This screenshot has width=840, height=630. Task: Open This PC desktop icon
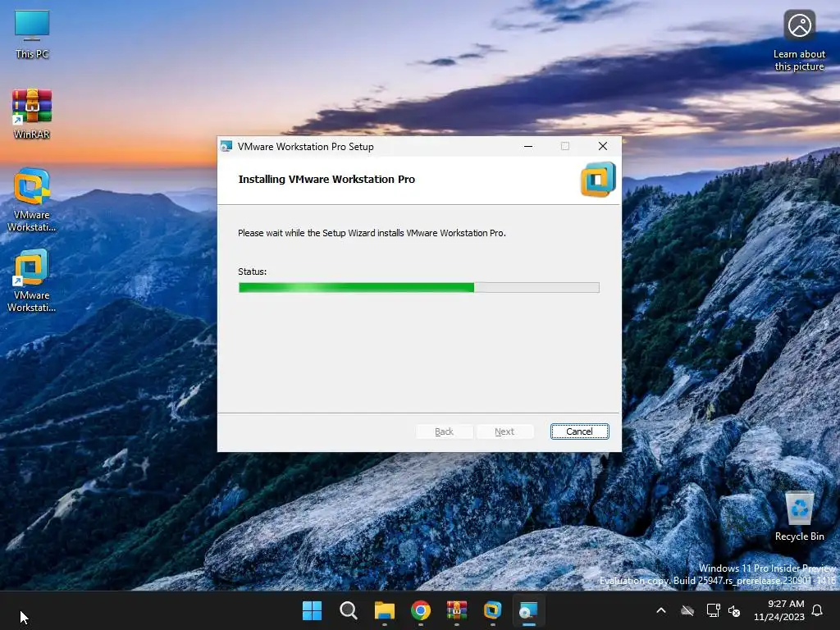coord(32,34)
